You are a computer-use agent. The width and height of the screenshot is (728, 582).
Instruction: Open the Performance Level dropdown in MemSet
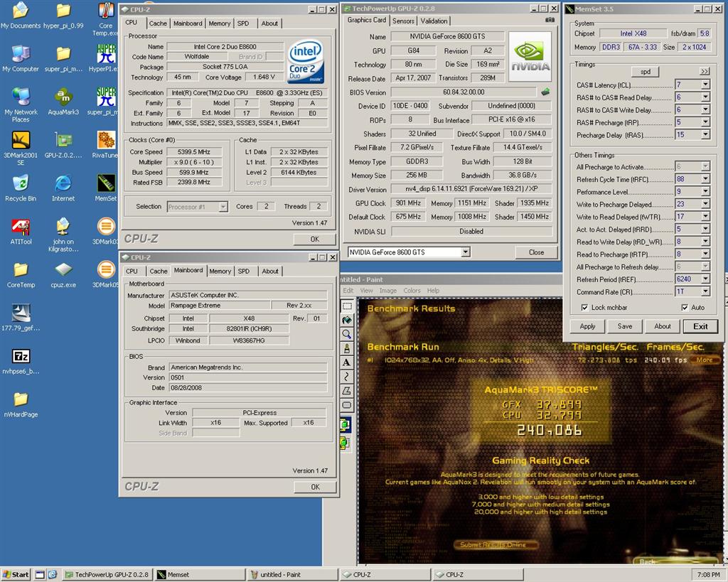point(705,192)
